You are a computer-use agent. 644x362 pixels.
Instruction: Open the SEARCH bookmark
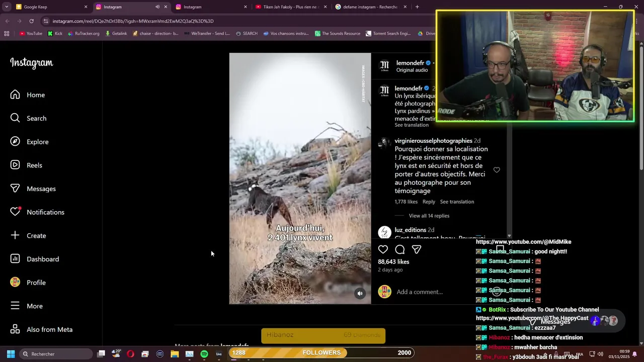point(247,34)
